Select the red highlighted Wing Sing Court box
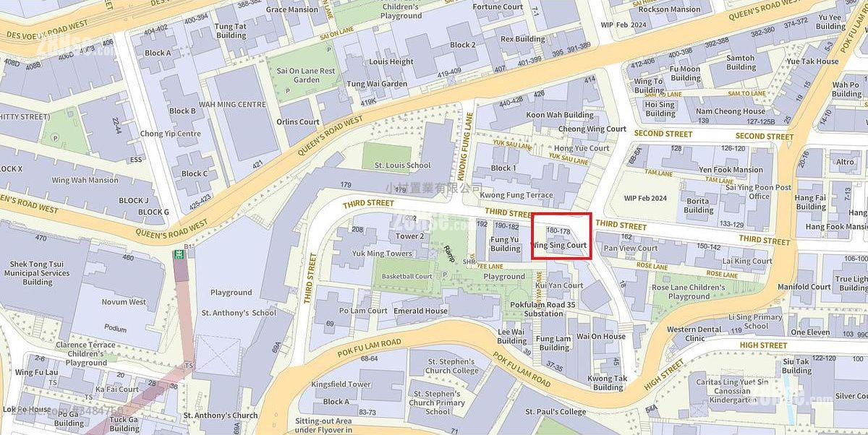Viewport: 868px width, 435px height. point(561,236)
